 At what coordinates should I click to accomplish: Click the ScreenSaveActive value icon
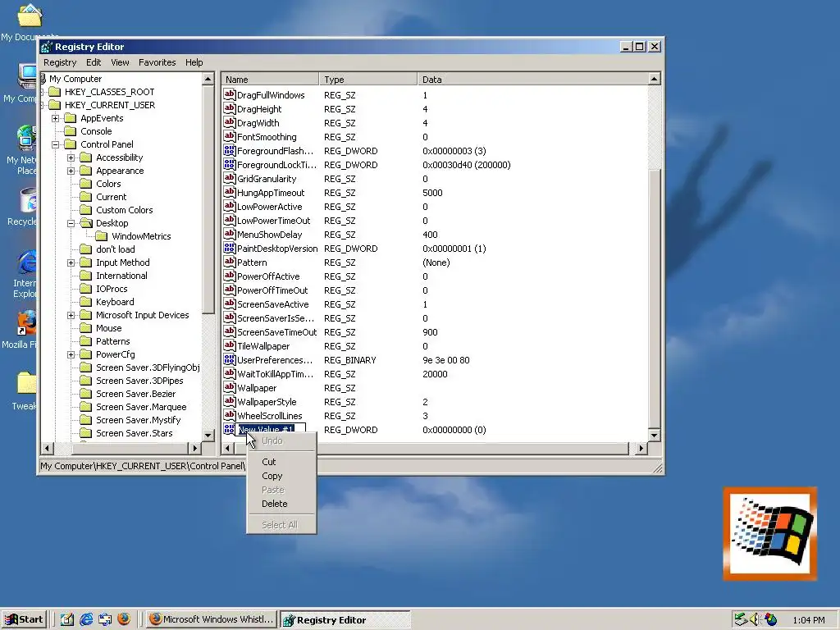[x=230, y=304]
